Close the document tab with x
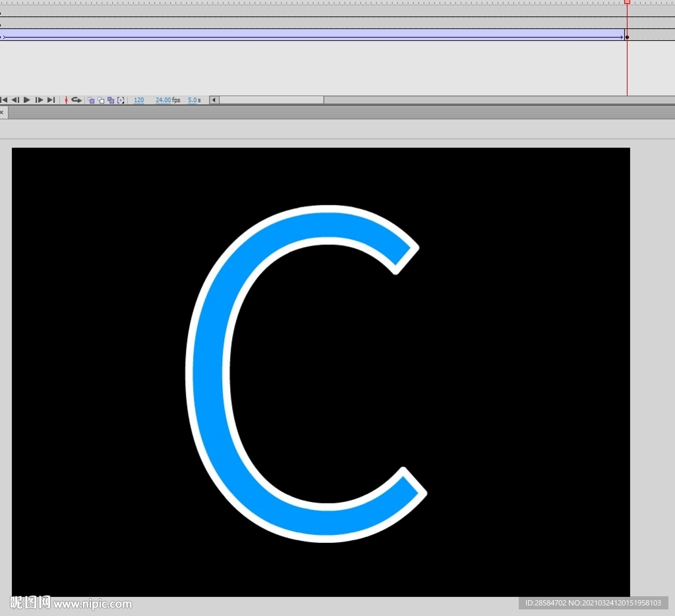This screenshot has width=675, height=616. pyautogui.click(x=2, y=112)
